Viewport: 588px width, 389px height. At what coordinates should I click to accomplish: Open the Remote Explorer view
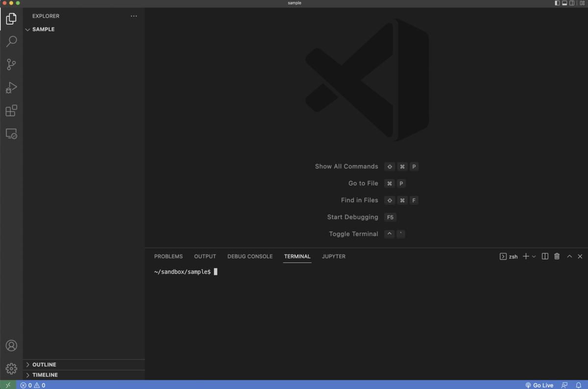(11, 133)
